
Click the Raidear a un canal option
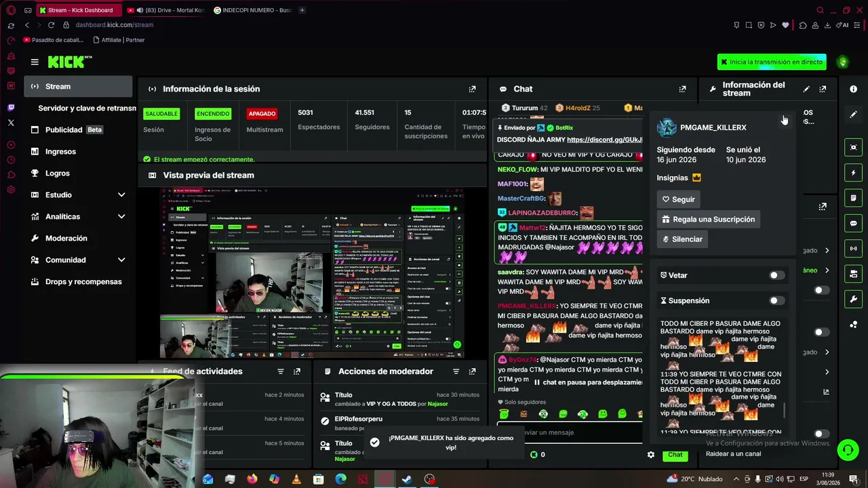(733, 453)
